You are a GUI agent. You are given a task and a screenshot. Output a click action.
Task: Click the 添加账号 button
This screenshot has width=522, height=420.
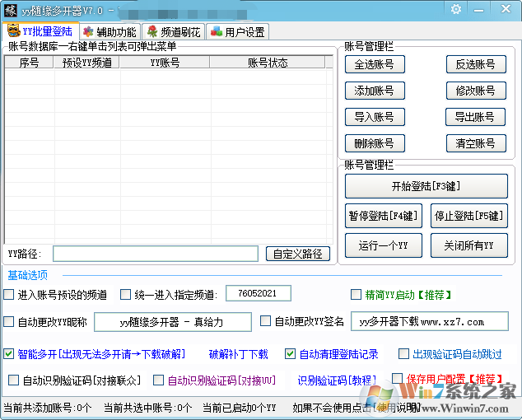[374, 91]
